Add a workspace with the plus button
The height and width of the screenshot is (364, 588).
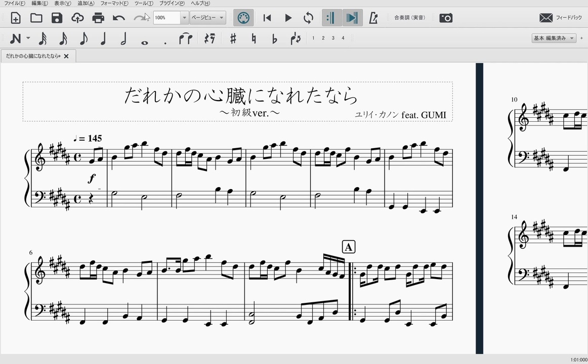pyautogui.click(x=581, y=38)
